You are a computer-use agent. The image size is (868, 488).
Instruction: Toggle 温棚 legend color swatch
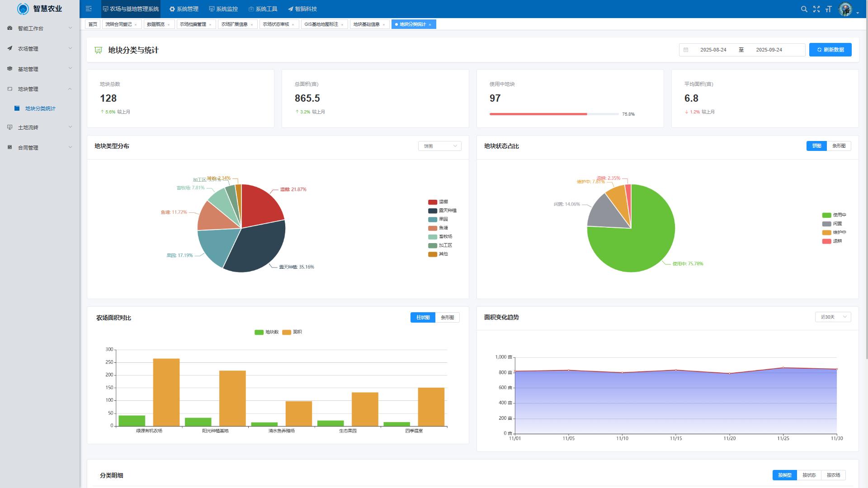point(432,202)
